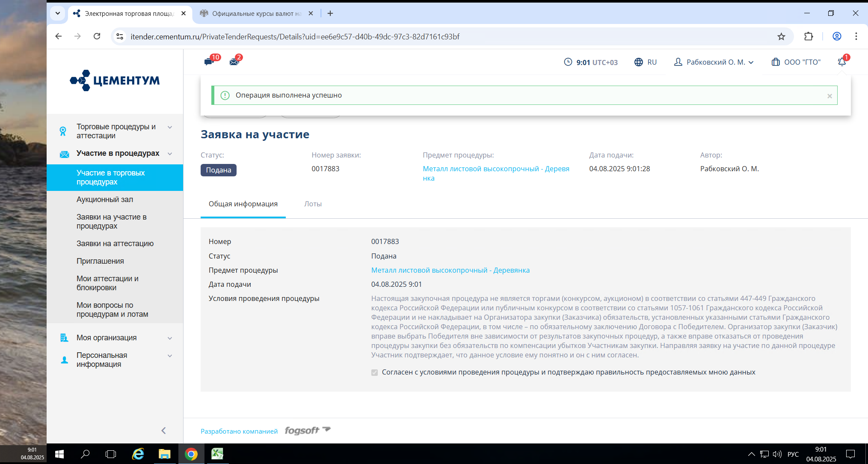
Task: Open volume control in system tray
Action: coord(777,454)
